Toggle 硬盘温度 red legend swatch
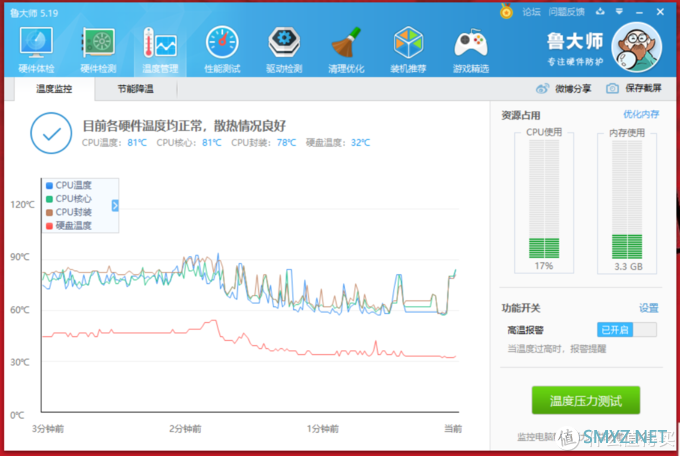Image resolution: width=680 pixels, height=456 pixels. 49,226
